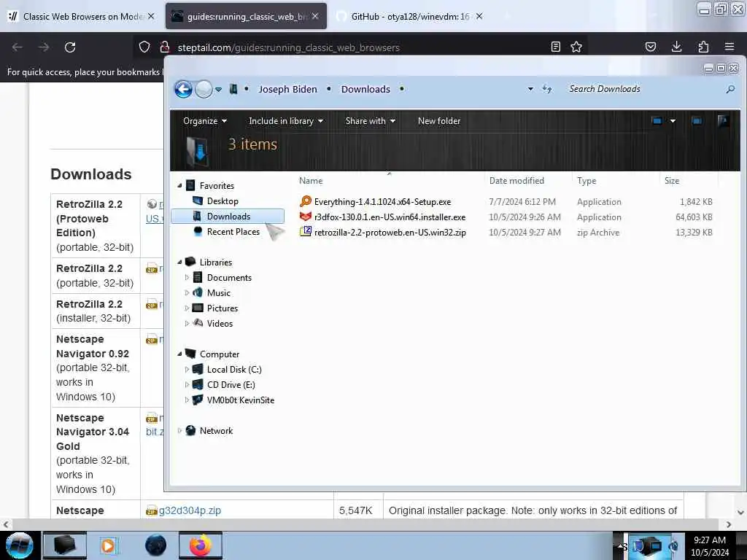This screenshot has height=560, width=747.
Task: Focus the Search Downloads field
Action: pyautogui.click(x=643, y=89)
